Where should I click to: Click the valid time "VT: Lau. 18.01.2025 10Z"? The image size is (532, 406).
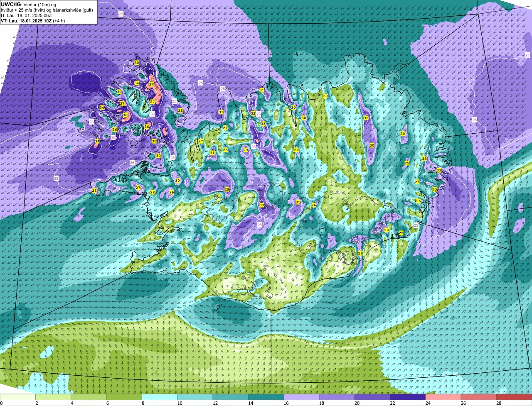[x=27, y=21]
